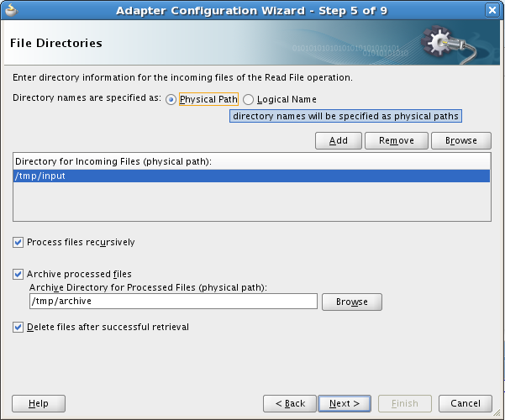
Task: Click the /tmp/archive directory text field
Action: tap(173, 302)
